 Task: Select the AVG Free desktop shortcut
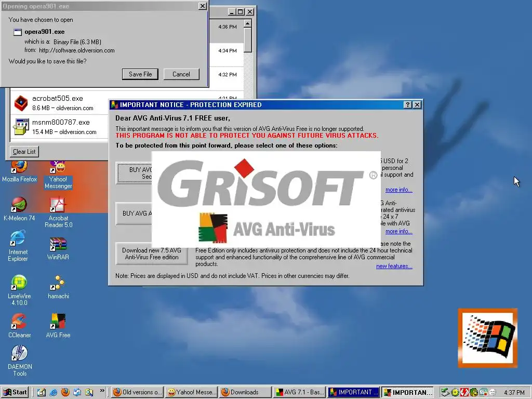(x=58, y=326)
